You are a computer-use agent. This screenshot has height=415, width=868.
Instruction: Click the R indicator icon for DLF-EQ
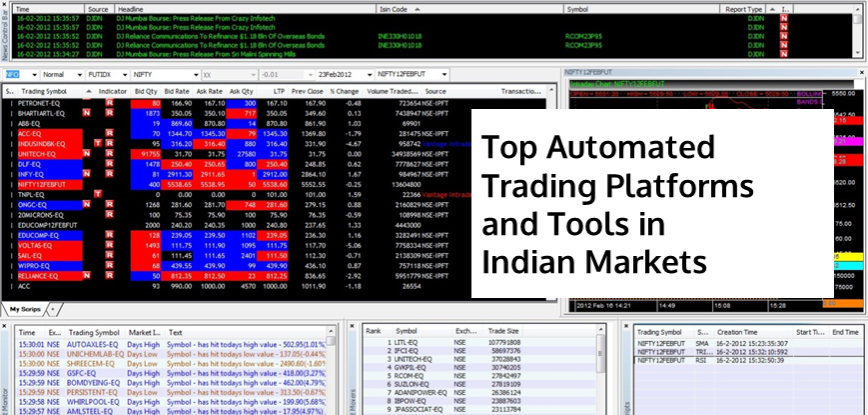110,162
